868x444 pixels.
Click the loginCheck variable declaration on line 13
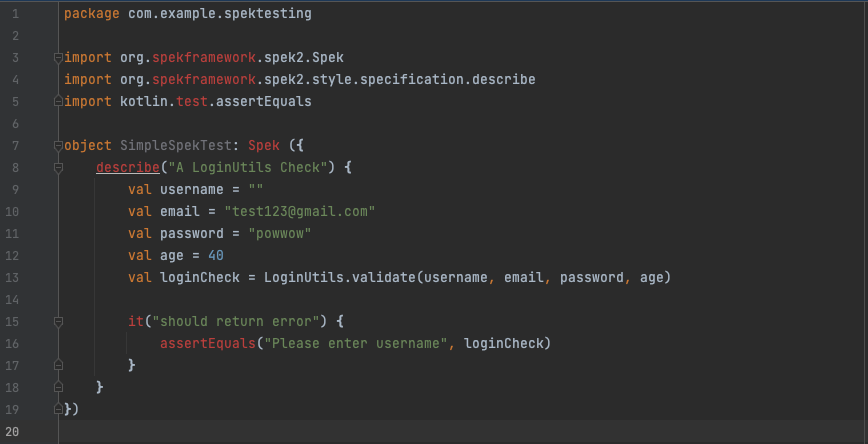point(200,277)
